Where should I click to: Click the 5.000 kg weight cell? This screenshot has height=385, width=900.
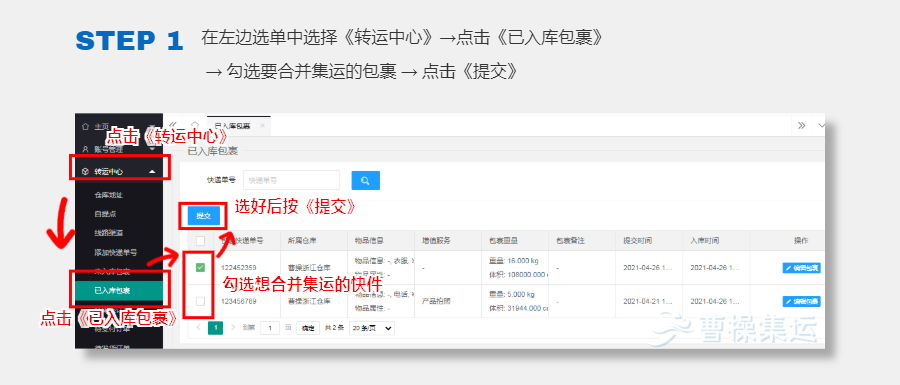click(x=511, y=294)
